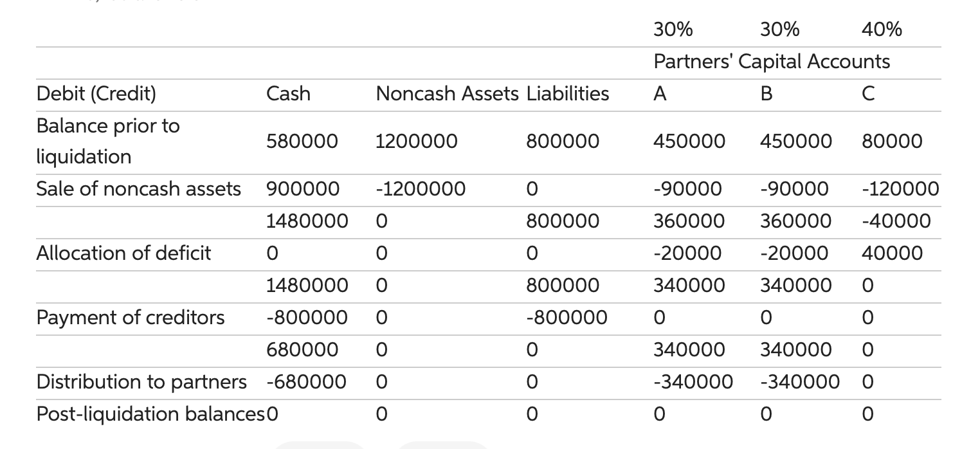Click the noncash assets balance "1200000"
The width and height of the screenshot is (980, 449).
click(x=417, y=141)
